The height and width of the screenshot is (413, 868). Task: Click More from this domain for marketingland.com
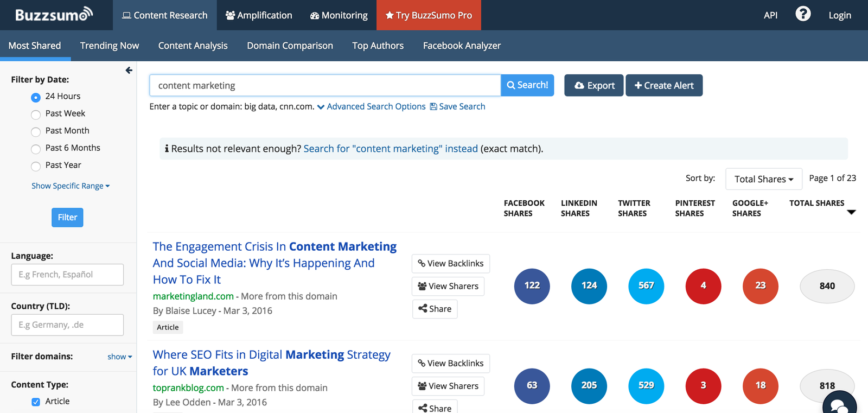click(289, 296)
